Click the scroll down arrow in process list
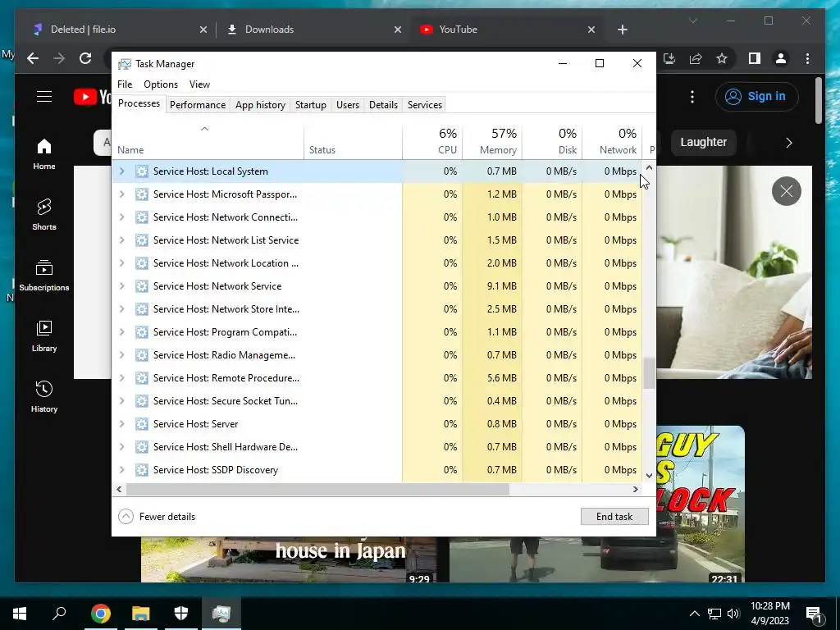Image resolution: width=840 pixels, height=630 pixels. (x=650, y=475)
